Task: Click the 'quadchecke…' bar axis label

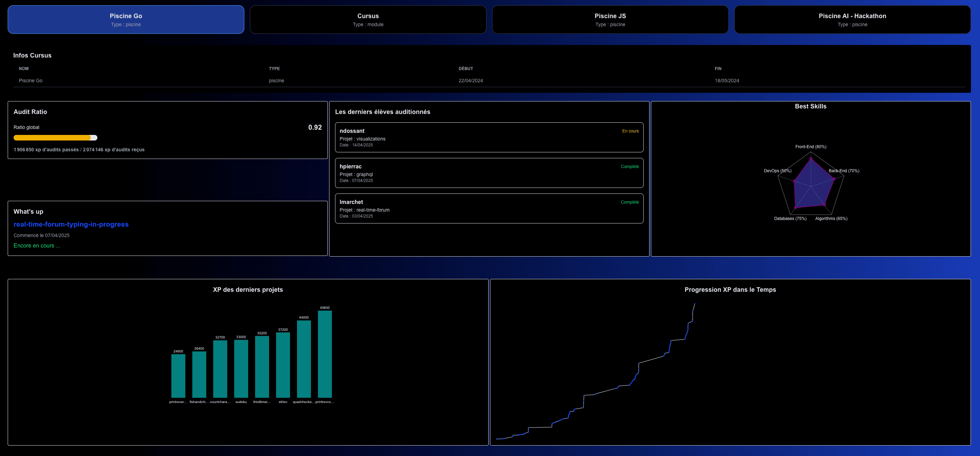Action: click(304, 402)
